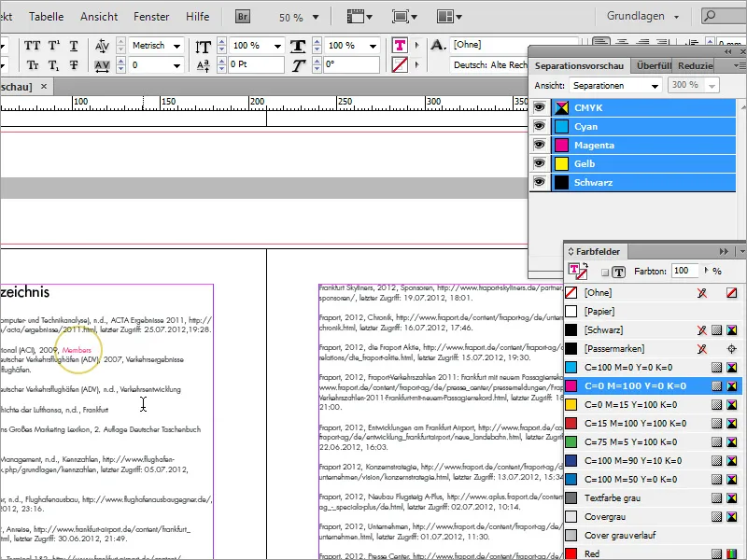The image size is (747, 560).
Task: Select the C=0 M=15 Y=100 K=0 swatch
Action: click(x=653, y=405)
